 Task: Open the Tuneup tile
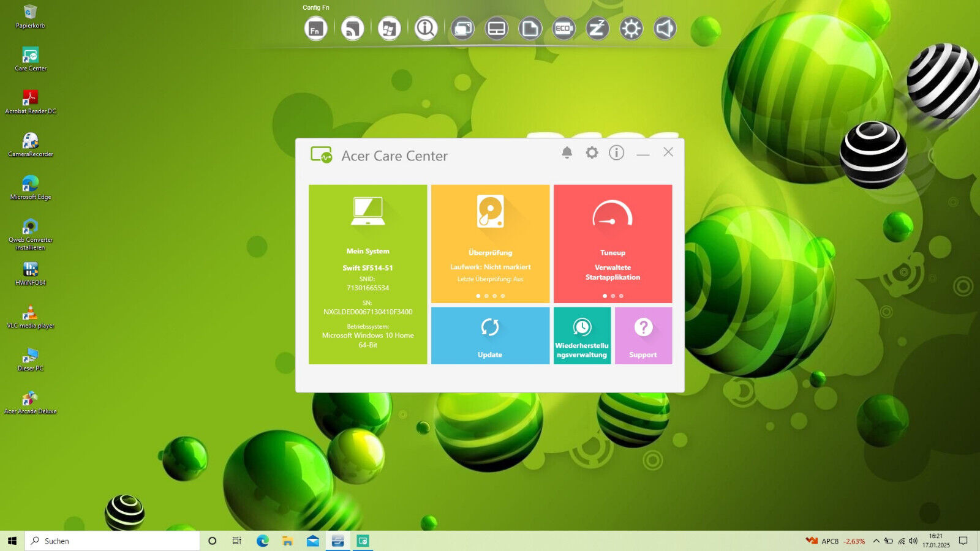(x=612, y=244)
